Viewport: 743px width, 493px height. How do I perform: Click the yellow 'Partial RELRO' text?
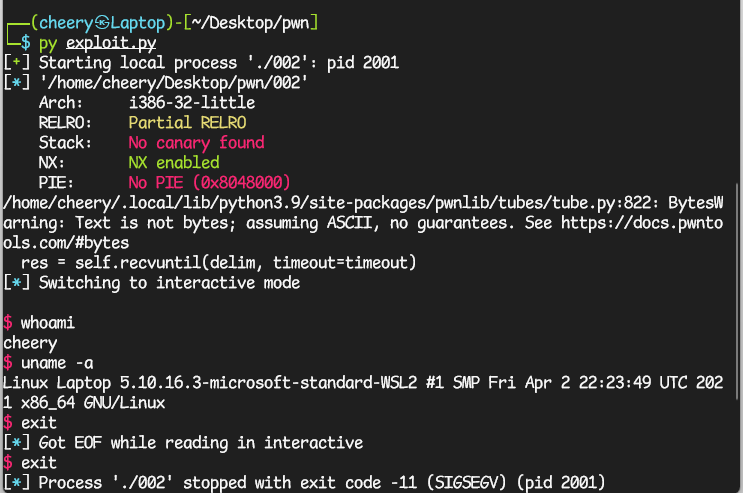187,123
